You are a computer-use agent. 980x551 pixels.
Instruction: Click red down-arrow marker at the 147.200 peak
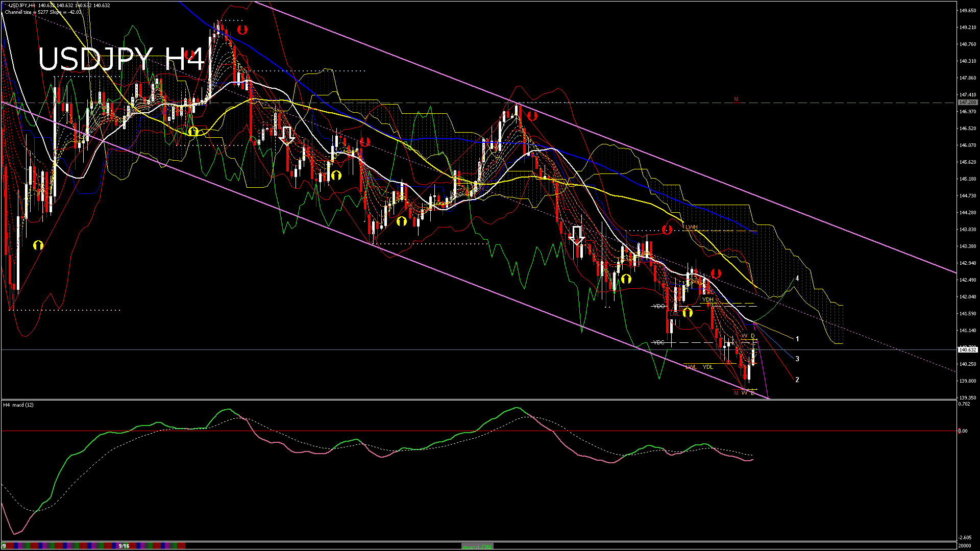(x=532, y=116)
